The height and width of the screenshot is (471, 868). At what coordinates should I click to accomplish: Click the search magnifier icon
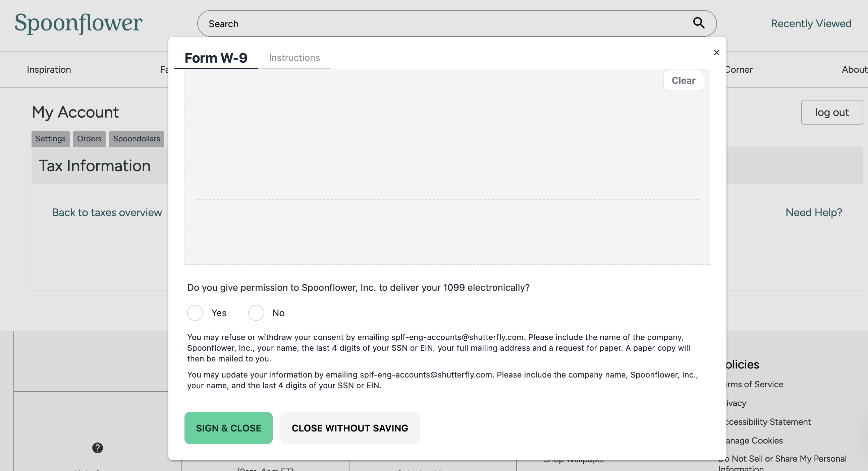click(x=699, y=23)
